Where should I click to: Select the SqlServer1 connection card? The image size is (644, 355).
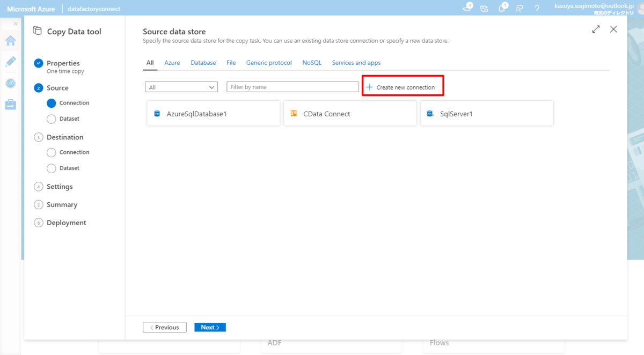[x=487, y=113]
